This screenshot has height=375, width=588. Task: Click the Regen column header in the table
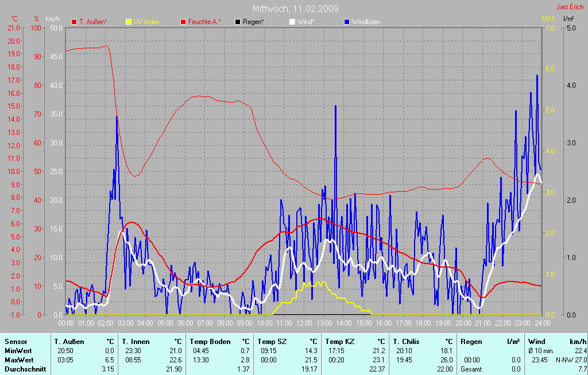[x=471, y=342]
